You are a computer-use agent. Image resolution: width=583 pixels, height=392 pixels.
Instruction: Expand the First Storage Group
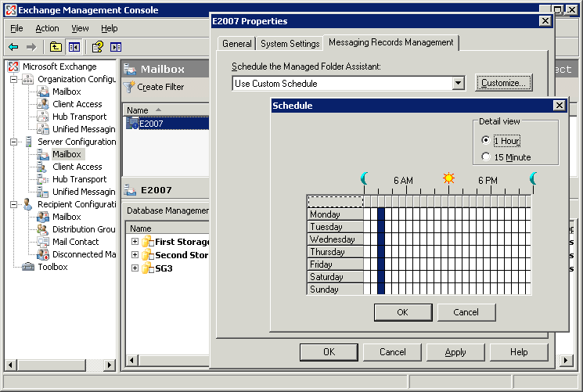135,241
